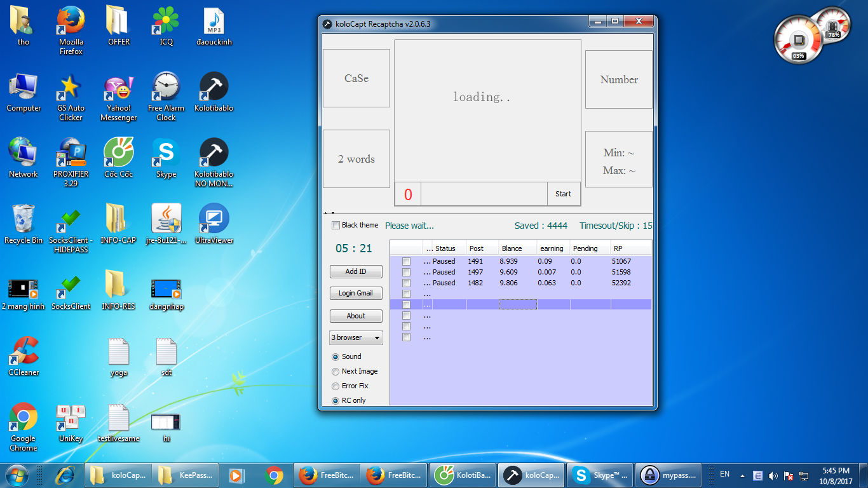Tick the checkbox for RP 51067 row
Image resolution: width=868 pixels, height=488 pixels.
point(406,262)
